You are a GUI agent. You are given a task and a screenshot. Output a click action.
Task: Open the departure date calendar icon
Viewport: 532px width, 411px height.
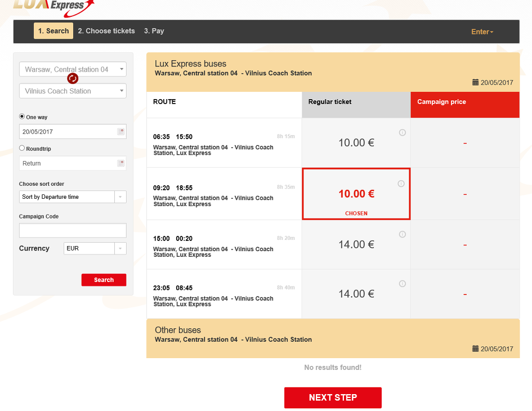pyautogui.click(x=121, y=132)
